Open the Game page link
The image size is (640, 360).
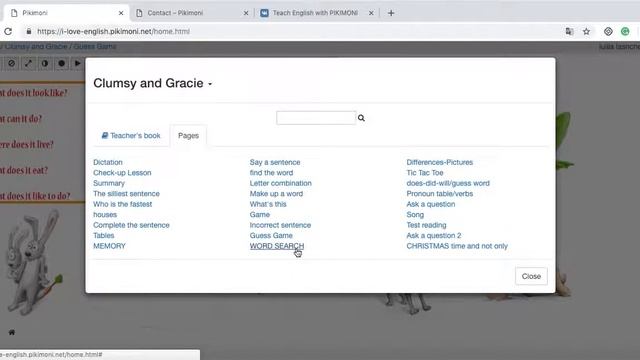coord(260,215)
